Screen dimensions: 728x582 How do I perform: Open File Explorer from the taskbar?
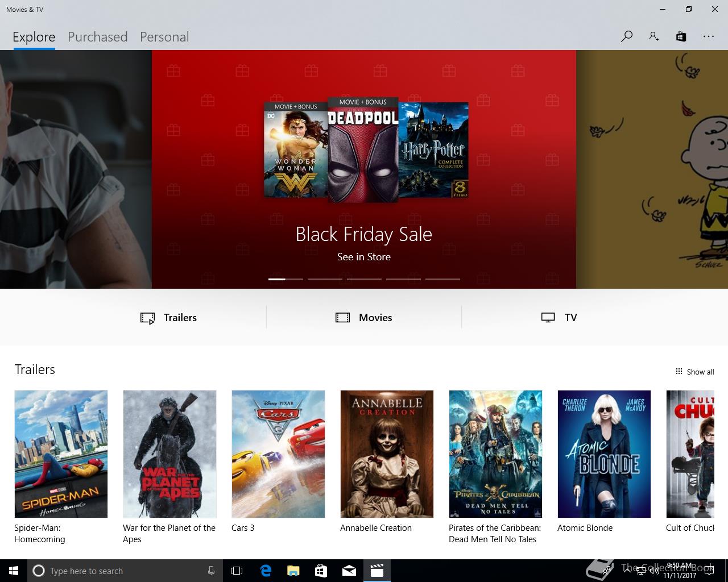pyautogui.click(x=293, y=571)
